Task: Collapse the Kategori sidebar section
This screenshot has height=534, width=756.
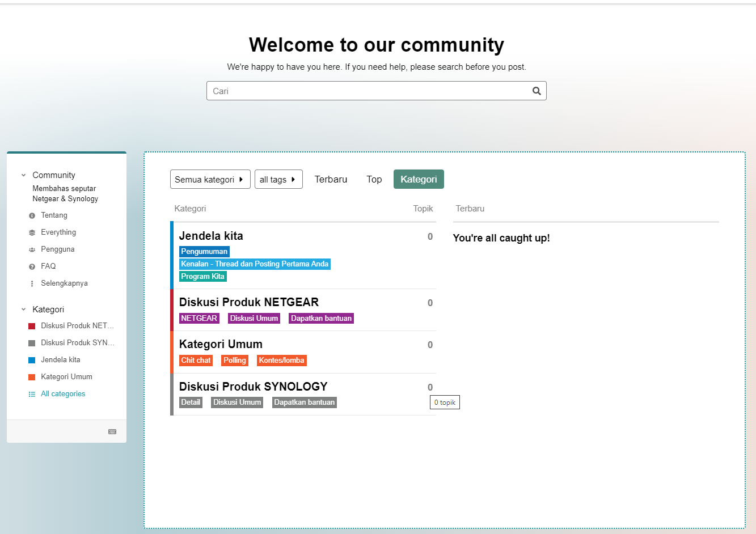Action: coord(24,310)
